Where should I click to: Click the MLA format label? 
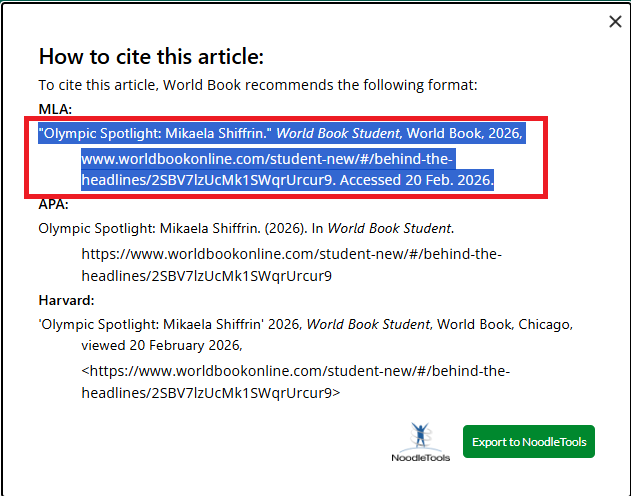[54, 107]
